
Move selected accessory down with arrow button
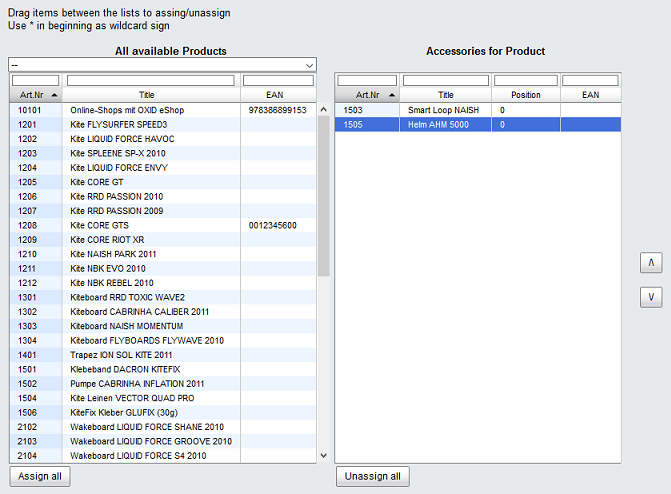click(x=651, y=297)
